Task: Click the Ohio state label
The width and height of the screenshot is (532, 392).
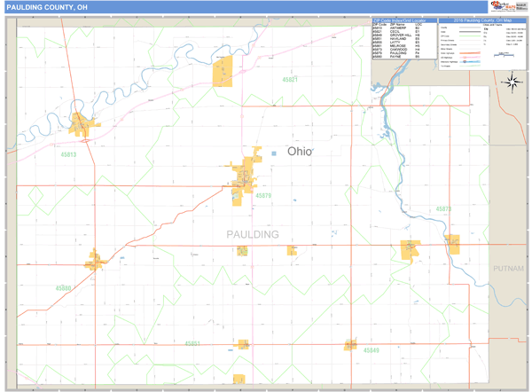Action: tap(299, 152)
